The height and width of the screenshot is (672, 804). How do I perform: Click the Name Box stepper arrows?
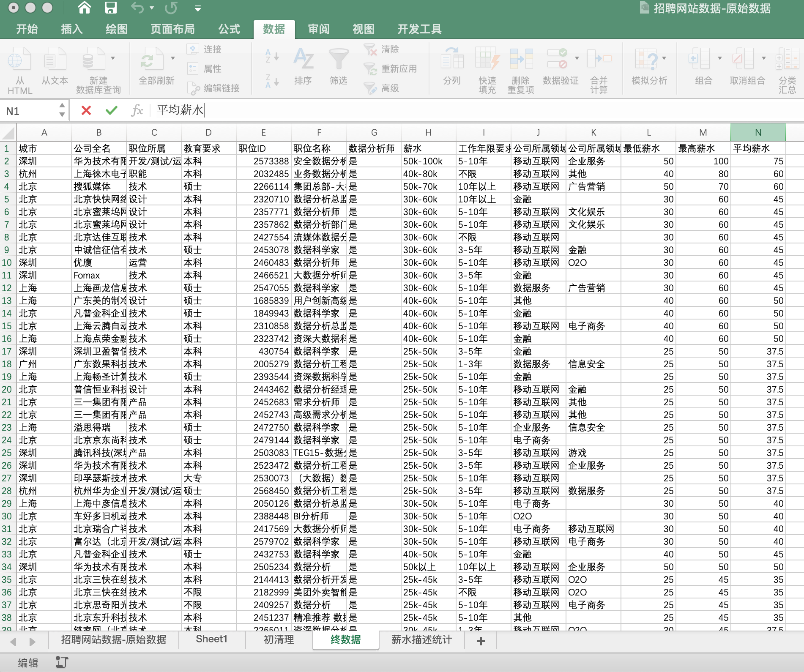(62, 110)
